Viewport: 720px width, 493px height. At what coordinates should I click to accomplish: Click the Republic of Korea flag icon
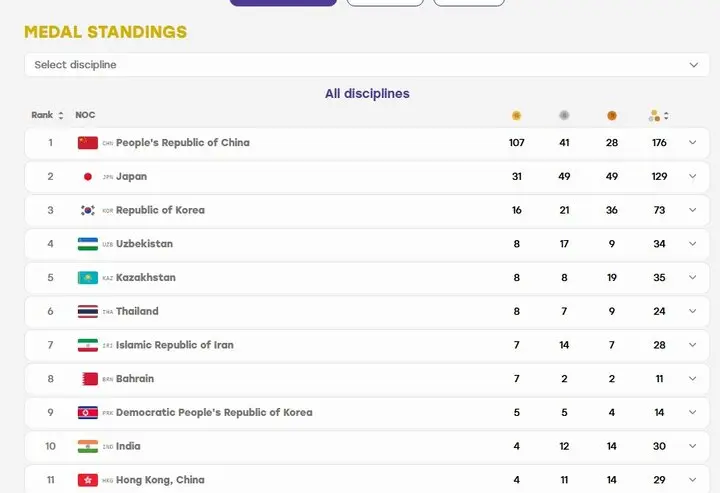pos(88,210)
